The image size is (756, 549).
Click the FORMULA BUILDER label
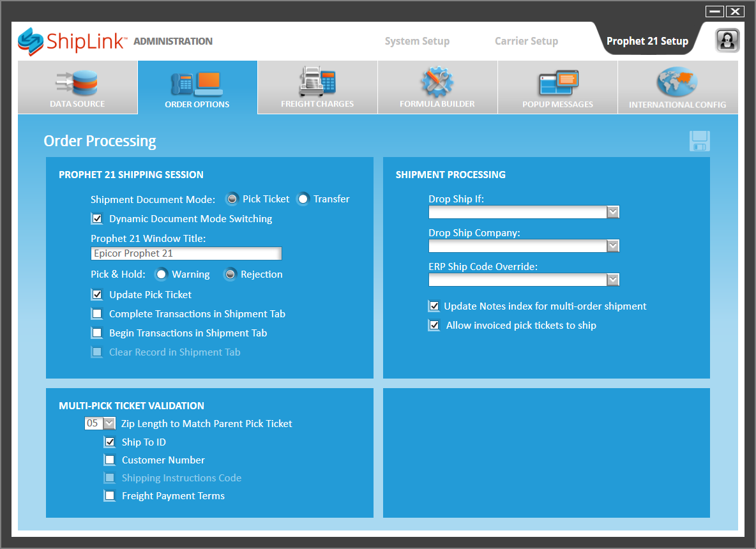pyautogui.click(x=437, y=104)
